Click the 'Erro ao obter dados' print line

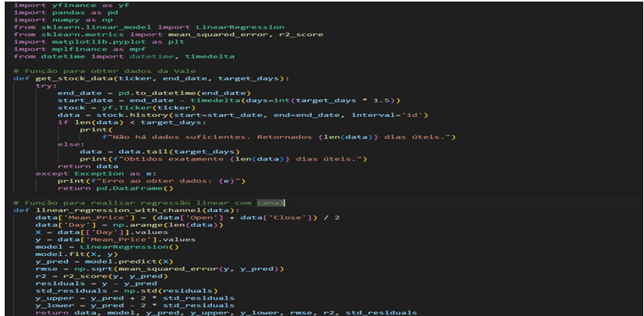(151, 181)
